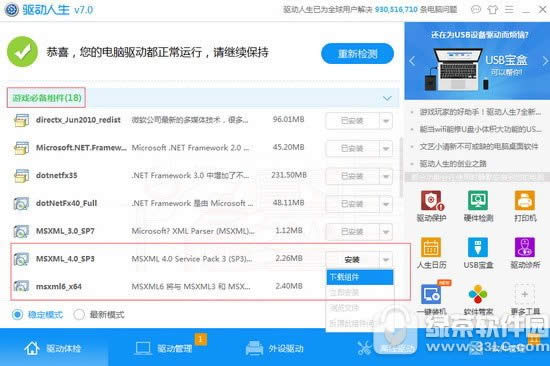
Task: Click the dotnetfx35 package icon
Action: (x=21, y=176)
